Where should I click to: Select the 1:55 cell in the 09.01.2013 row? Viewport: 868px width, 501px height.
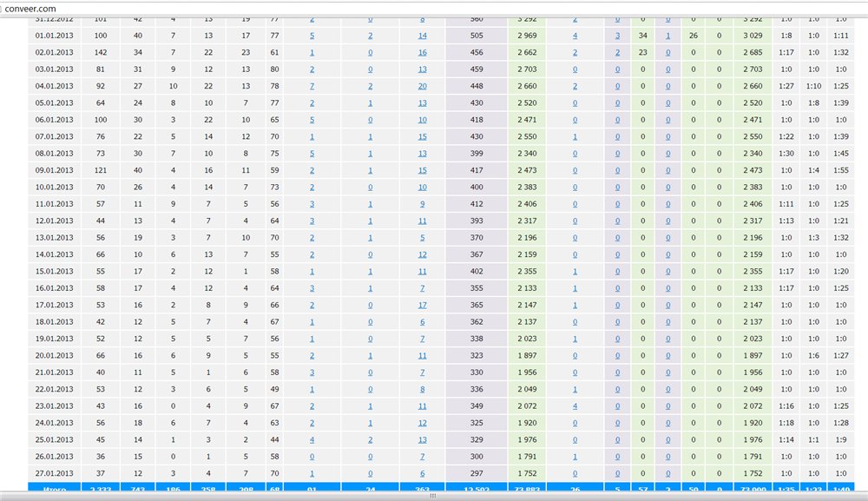841,170
